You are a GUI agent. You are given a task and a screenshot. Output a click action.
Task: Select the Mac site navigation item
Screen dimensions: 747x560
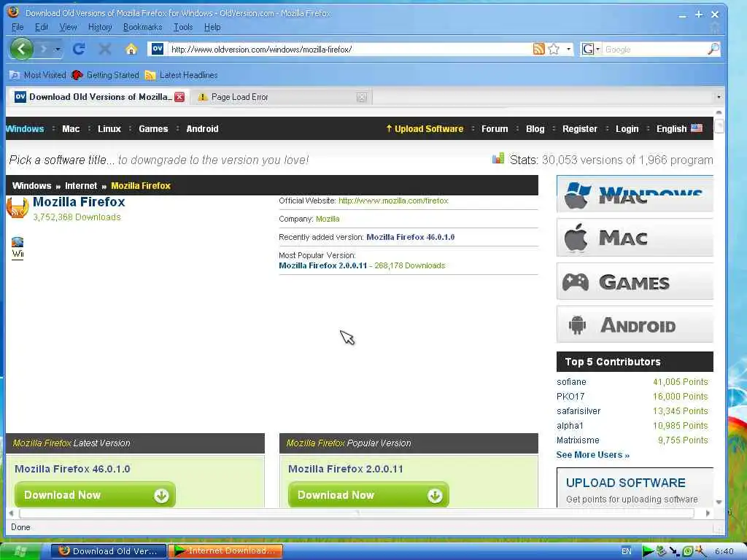pos(71,128)
